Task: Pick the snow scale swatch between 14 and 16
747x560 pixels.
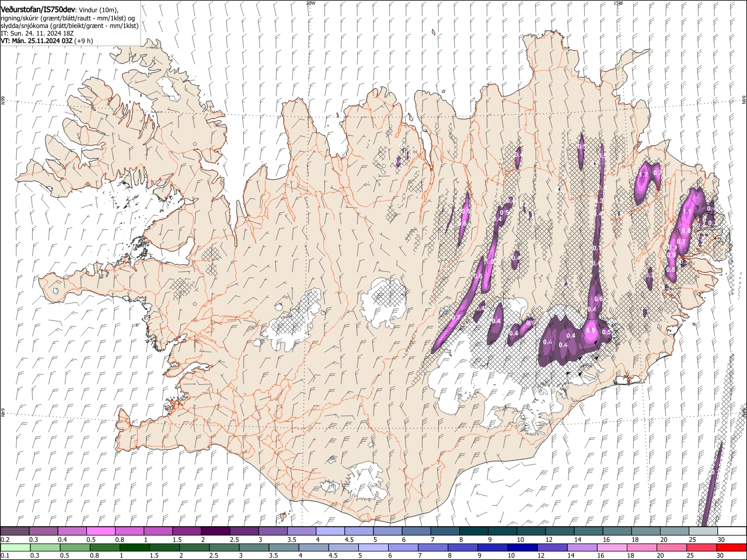Action: [588, 531]
